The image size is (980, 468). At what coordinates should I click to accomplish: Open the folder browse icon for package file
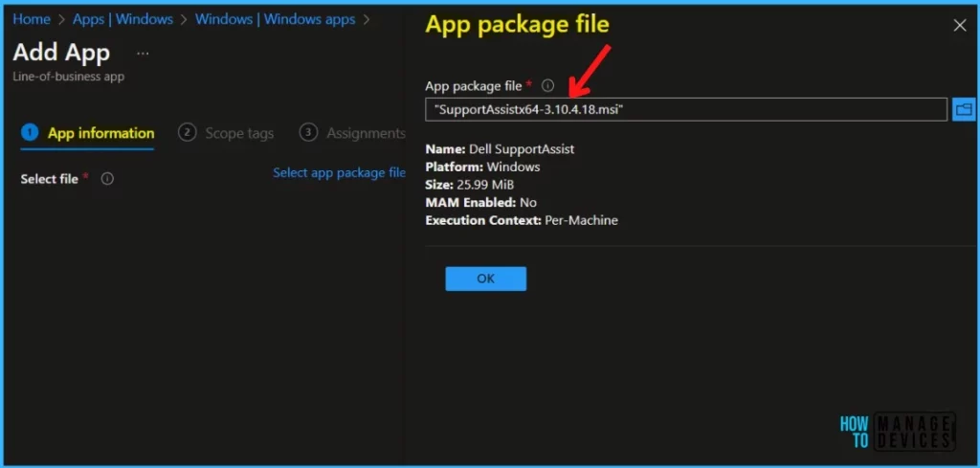pyautogui.click(x=964, y=110)
